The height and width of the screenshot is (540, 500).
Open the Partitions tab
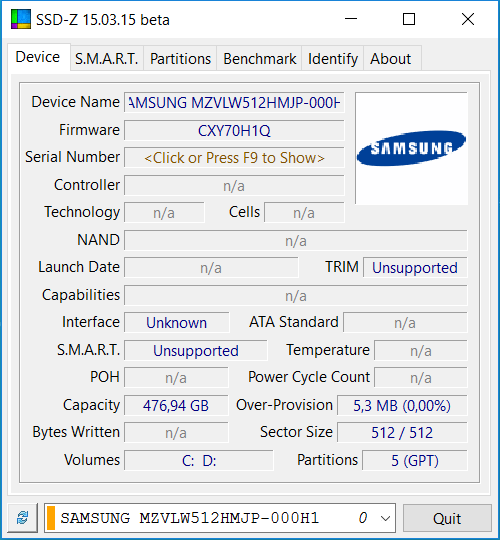[180, 59]
